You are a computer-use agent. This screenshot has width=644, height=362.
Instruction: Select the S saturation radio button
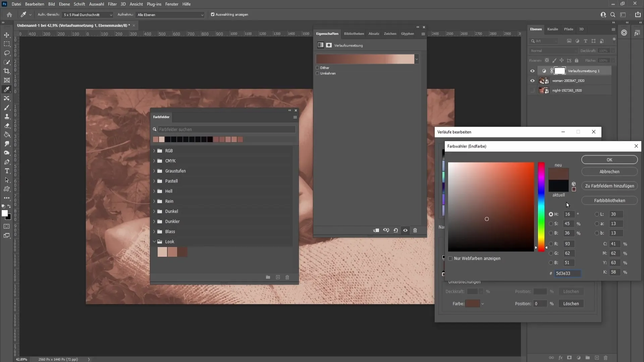click(551, 224)
